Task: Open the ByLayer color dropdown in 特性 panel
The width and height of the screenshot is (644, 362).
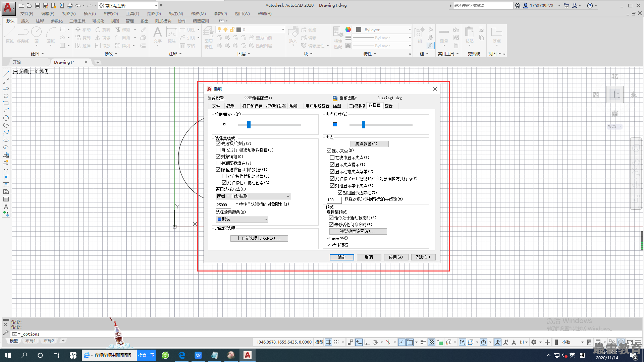Action: coord(383,29)
